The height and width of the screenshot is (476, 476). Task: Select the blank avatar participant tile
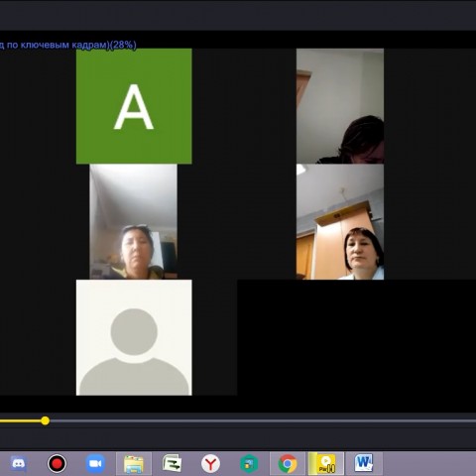click(134, 337)
